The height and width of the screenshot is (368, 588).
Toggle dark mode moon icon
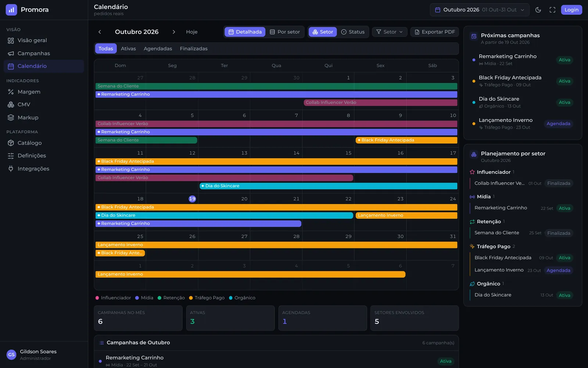tap(538, 10)
